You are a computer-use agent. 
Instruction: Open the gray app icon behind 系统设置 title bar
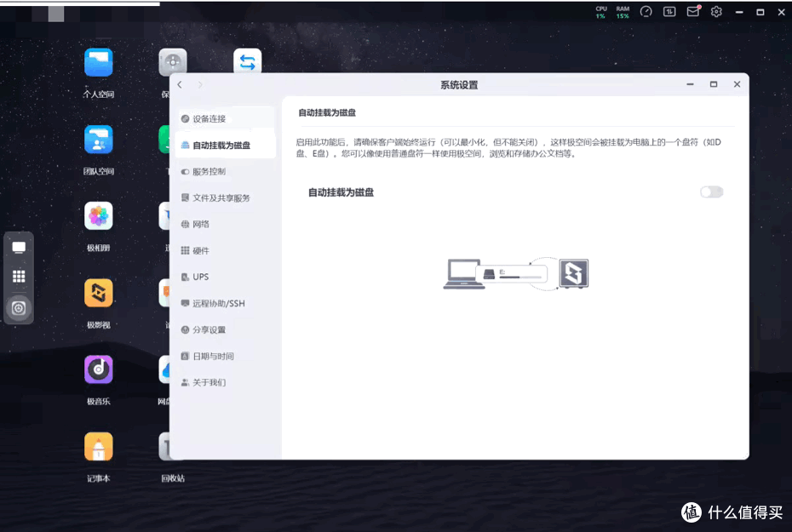point(173,61)
